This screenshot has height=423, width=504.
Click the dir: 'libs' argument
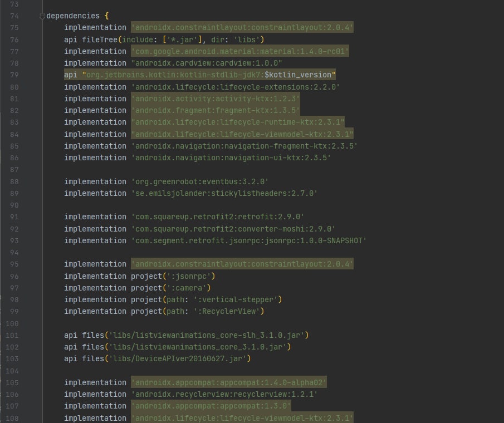point(235,40)
